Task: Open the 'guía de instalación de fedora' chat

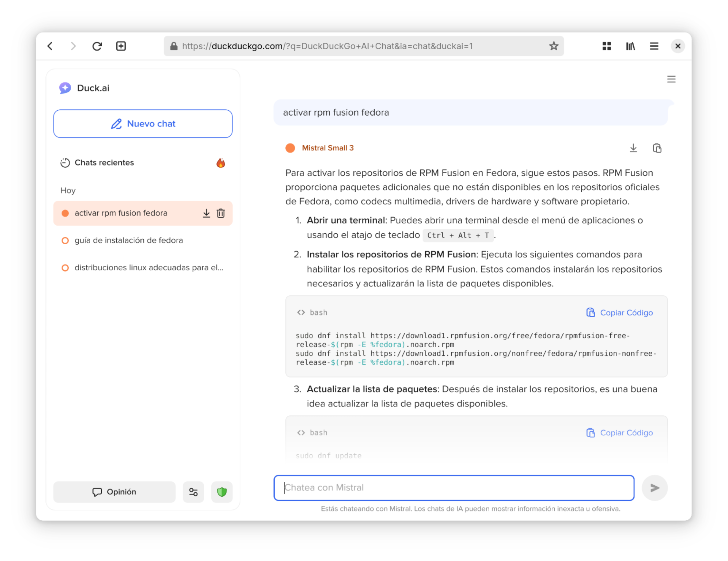Action: tap(143, 240)
